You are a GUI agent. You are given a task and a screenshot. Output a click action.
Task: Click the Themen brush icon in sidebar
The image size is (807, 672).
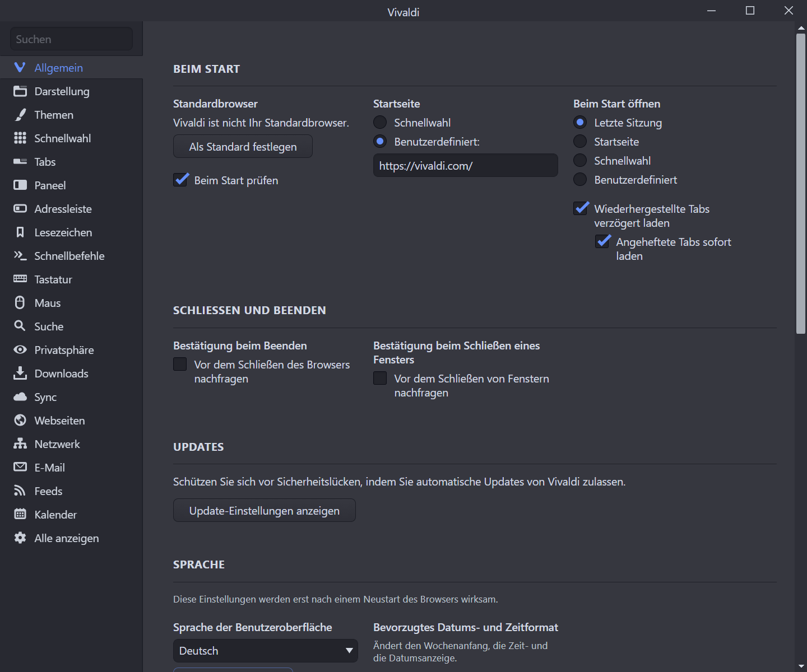[20, 115]
